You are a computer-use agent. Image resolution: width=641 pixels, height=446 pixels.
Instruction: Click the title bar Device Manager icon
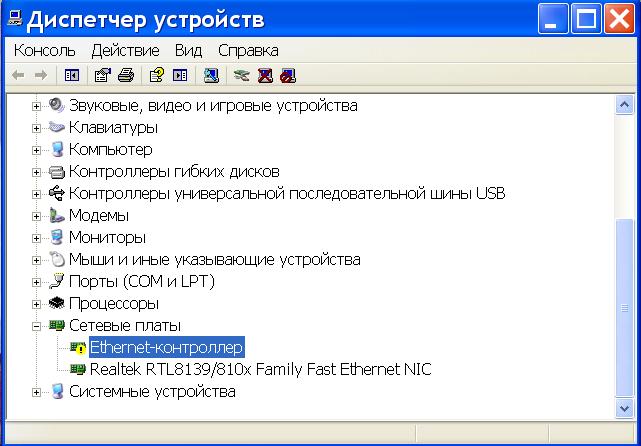pos(15,18)
